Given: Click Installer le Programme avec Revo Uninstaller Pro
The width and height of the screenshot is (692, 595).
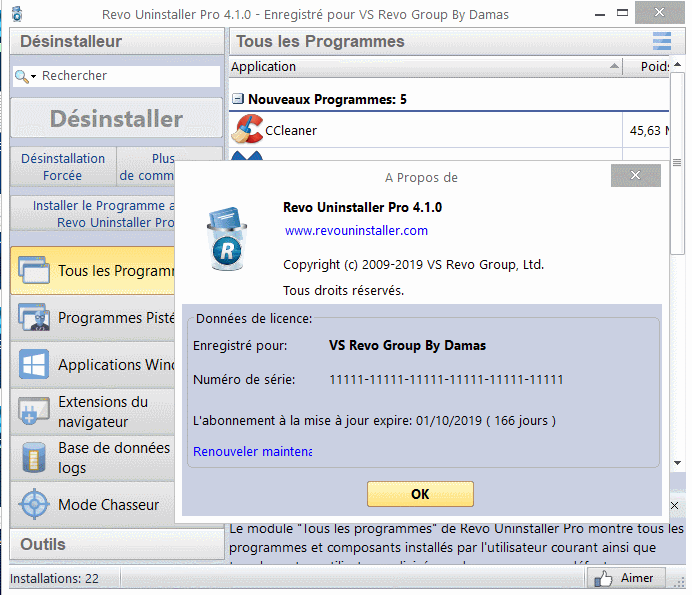Looking at the screenshot, I should 93,214.
